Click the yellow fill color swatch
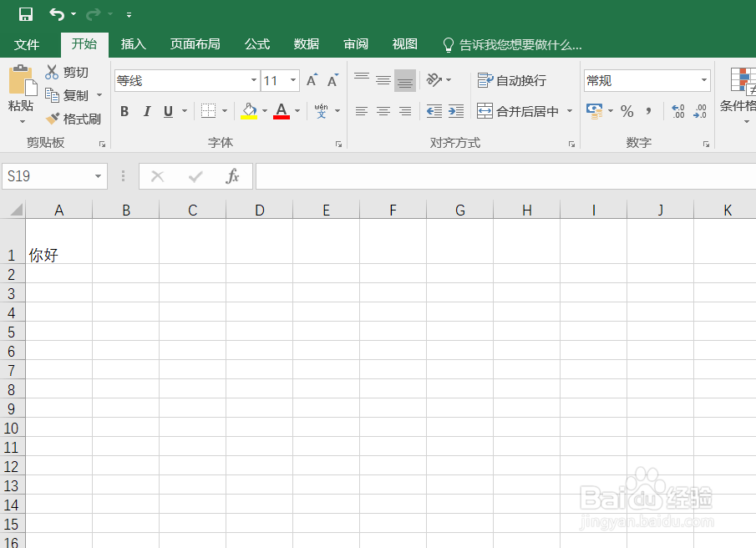 250,115
